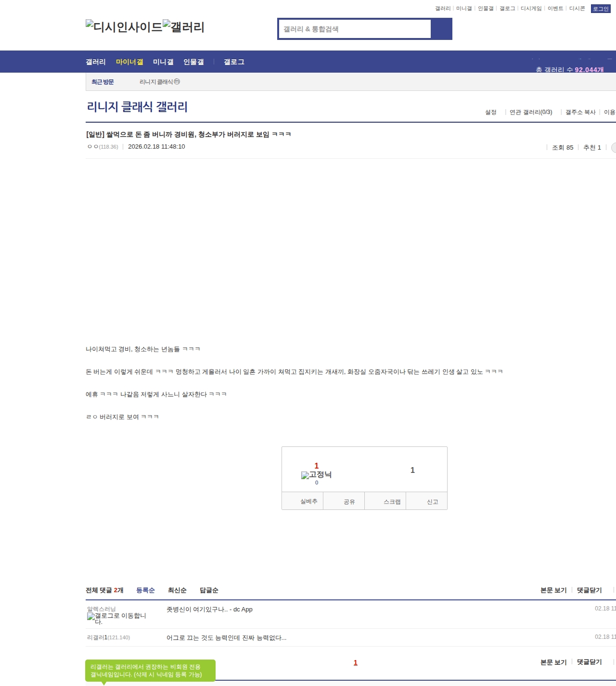616x686 pixels.
Task: Click commenter 알렉스러닝 nickname
Action: 101,609
